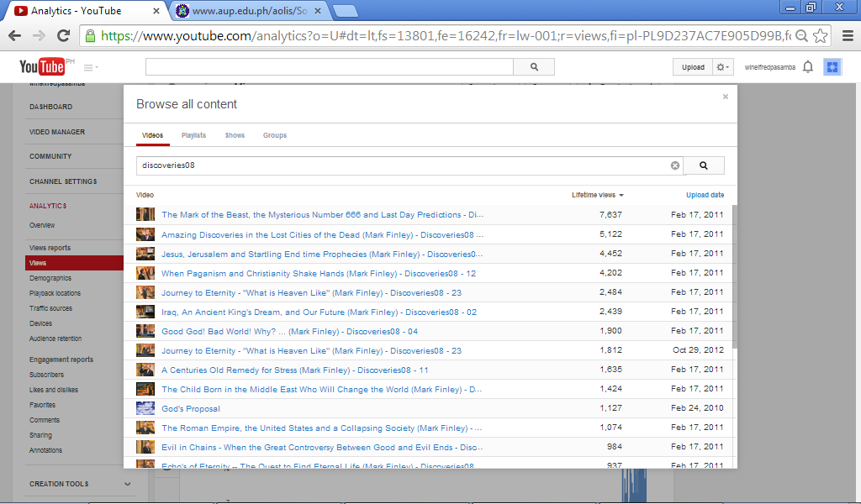Bookmark this page with the star icon

pos(821,36)
